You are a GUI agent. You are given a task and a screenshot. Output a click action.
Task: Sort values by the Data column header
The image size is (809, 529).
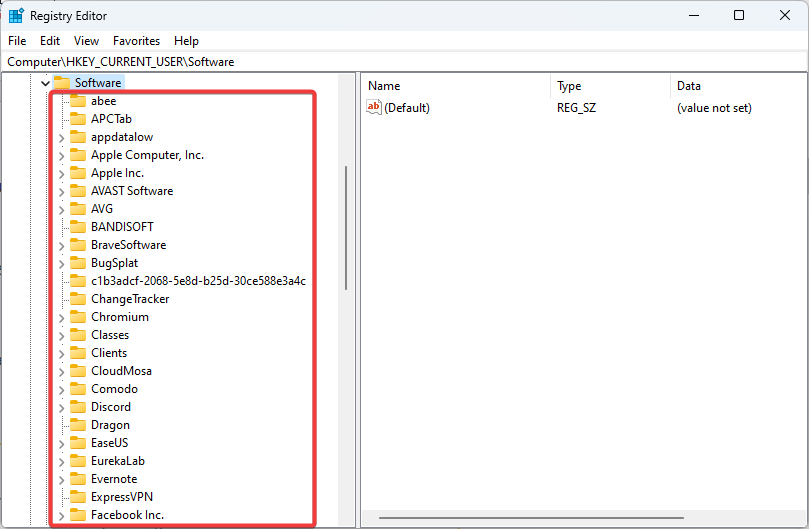739,86
